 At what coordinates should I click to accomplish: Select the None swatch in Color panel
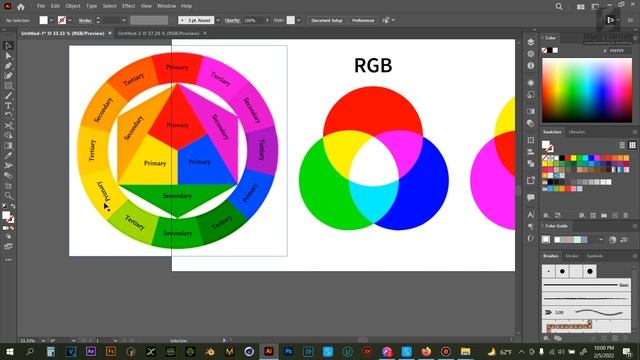tap(544, 51)
